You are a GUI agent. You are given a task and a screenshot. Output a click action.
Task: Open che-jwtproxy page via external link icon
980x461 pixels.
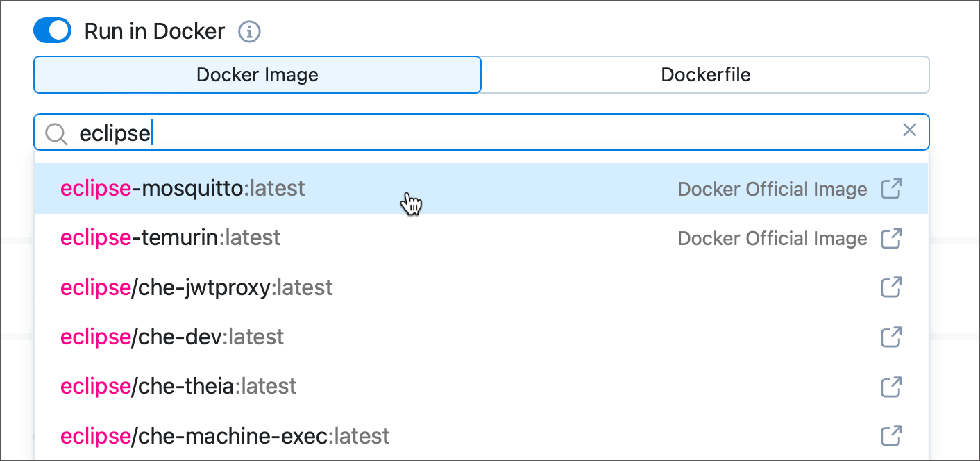click(x=891, y=287)
